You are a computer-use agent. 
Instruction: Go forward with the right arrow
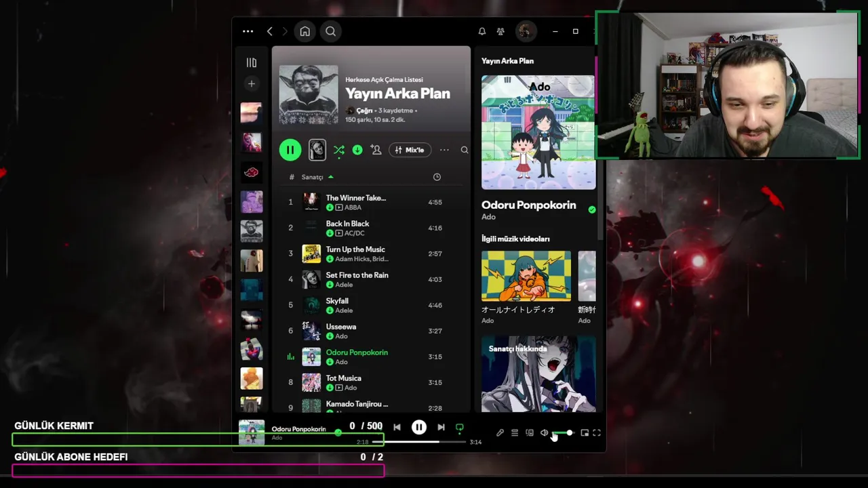point(285,31)
